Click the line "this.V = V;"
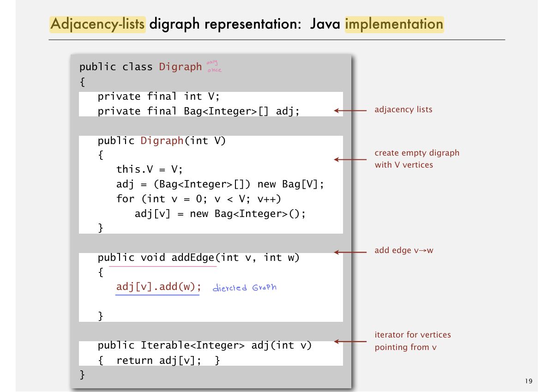This screenshot has height=392, width=554. (x=150, y=169)
